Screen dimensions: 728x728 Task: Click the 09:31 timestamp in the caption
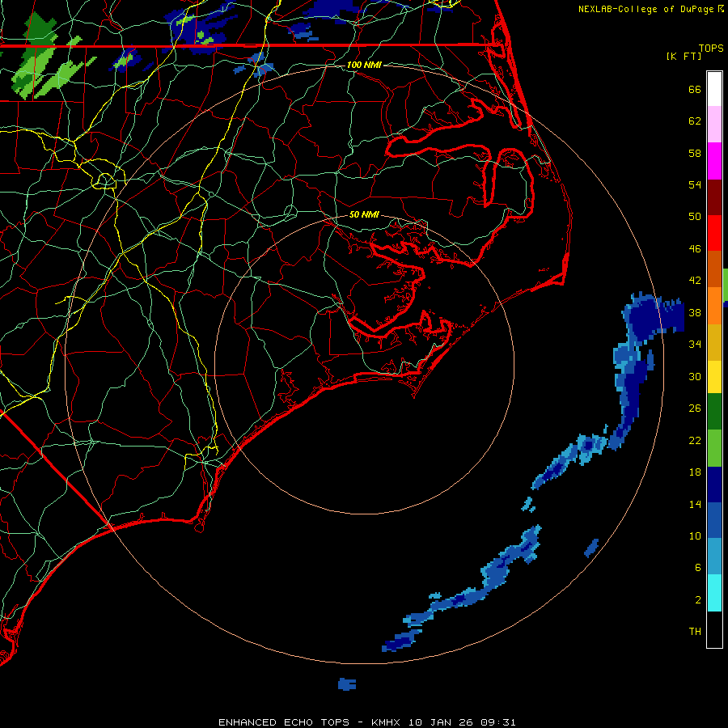(x=498, y=722)
